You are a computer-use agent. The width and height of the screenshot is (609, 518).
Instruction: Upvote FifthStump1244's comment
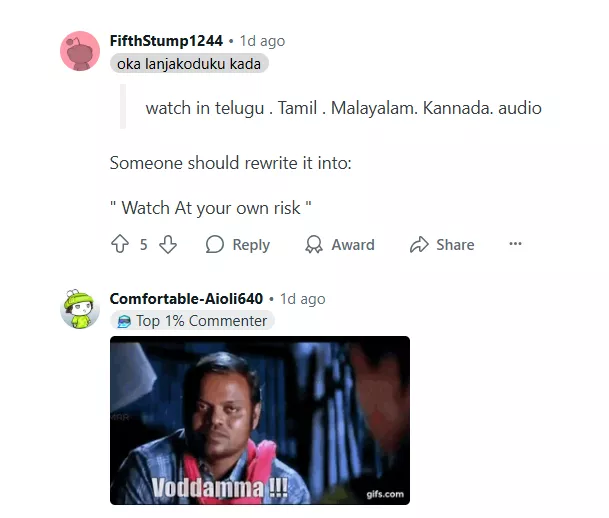[120, 244]
